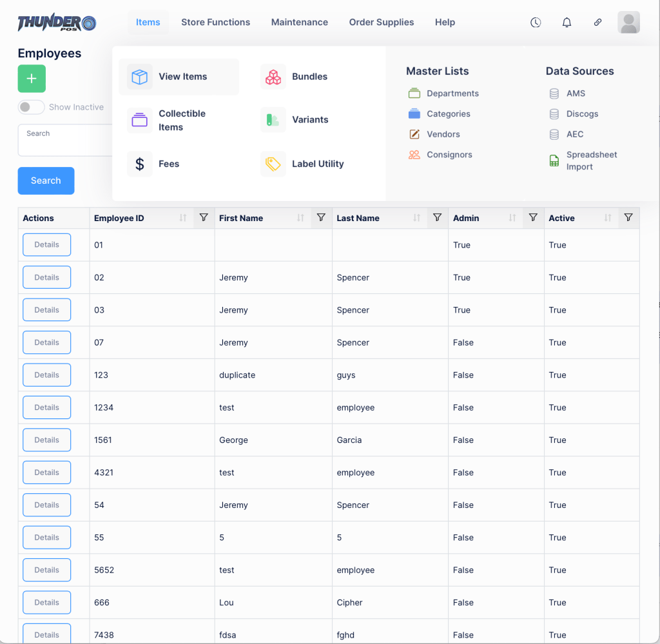Click the Search button
The width and height of the screenshot is (660, 644).
46,181
